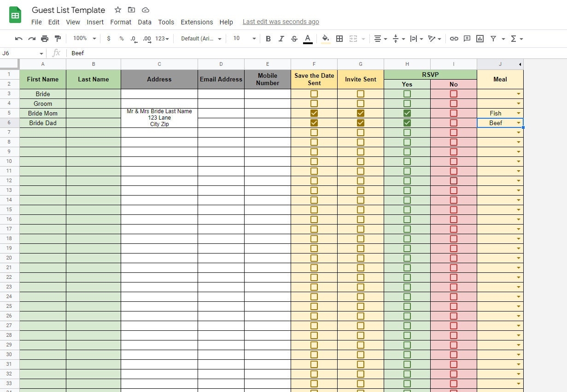
Task: Click the Borders icon
Action: click(339, 39)
